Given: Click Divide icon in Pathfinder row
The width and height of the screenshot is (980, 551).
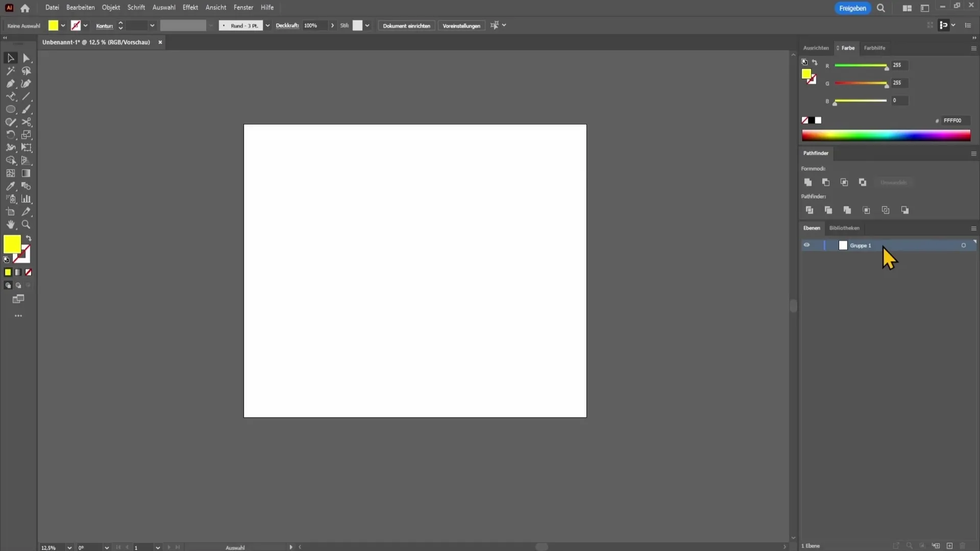Looking at the screenshot, I should point(809,210).
